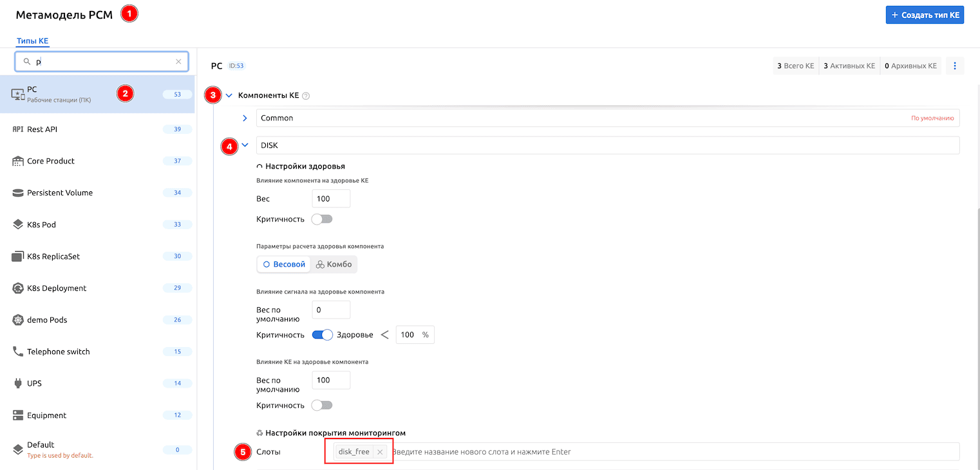Collapse the Компоненты КЕ section
The image size is (980, 470).
[229, 96]
